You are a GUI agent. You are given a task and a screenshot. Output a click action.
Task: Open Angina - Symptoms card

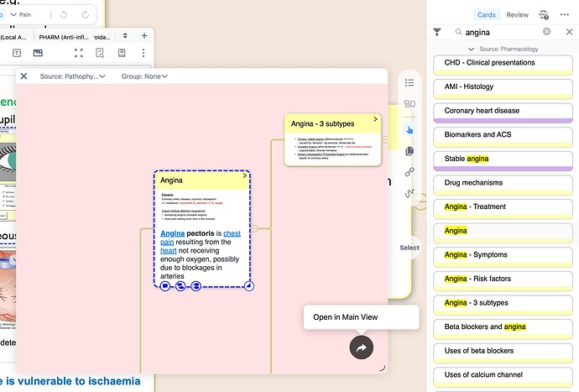(x=503, y=257)
